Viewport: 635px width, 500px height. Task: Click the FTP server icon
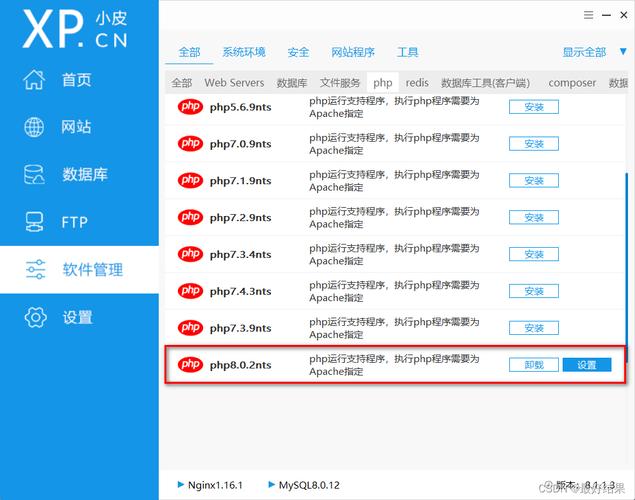click(x=34, y=222)
